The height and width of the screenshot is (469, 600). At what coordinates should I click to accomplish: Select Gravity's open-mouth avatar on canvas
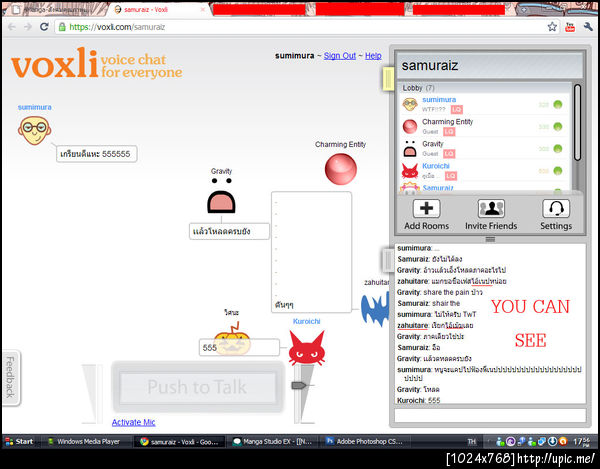click(221, 196)
